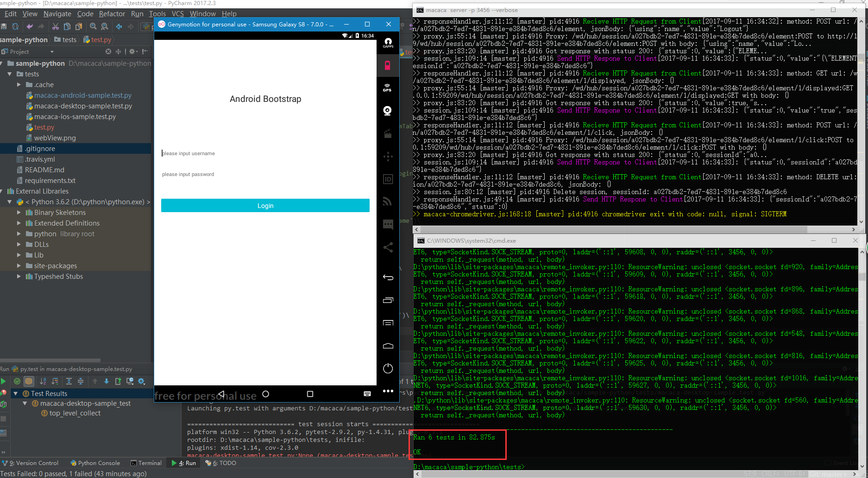The width and height of the screenshot is (868, 478).
Task: Expand the Extended Definitions node
Action: coord(19,223)
